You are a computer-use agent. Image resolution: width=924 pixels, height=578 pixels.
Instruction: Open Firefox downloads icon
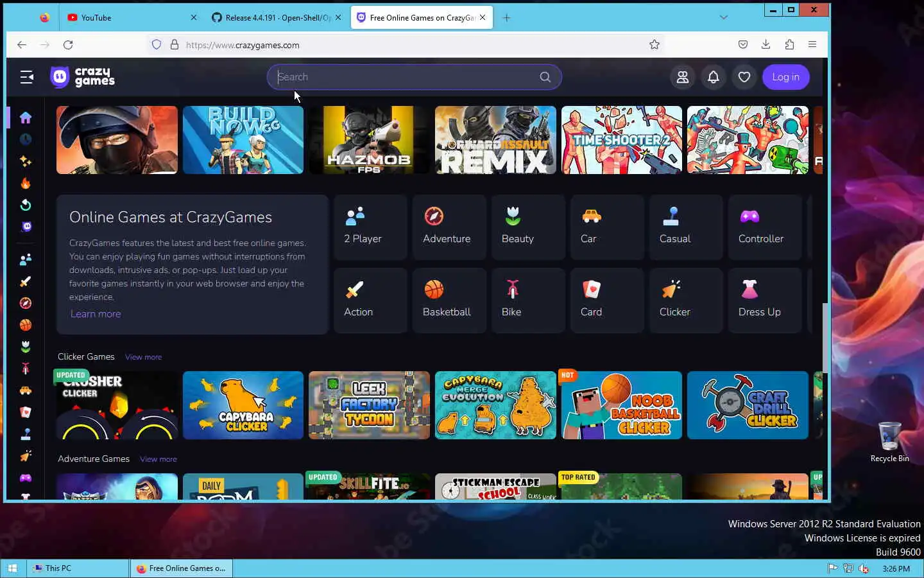[x=766, y=45]
